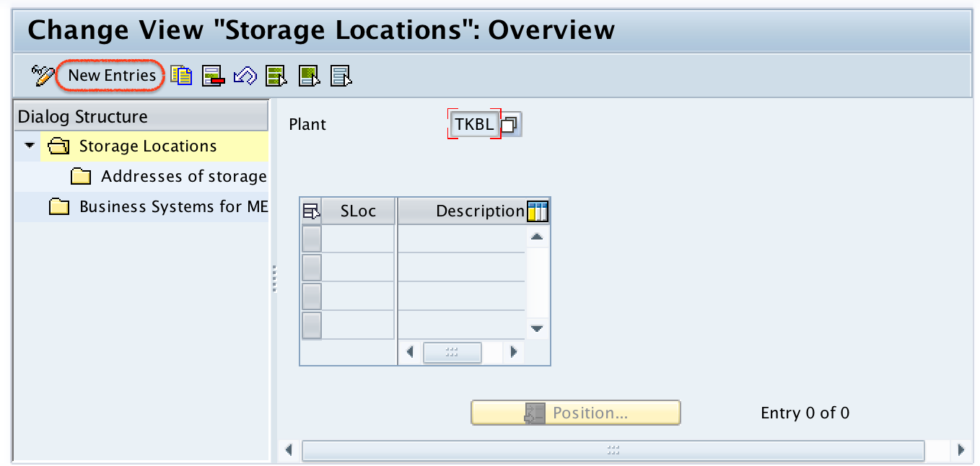Click the table's horizontal scroll right arrow

514,352
